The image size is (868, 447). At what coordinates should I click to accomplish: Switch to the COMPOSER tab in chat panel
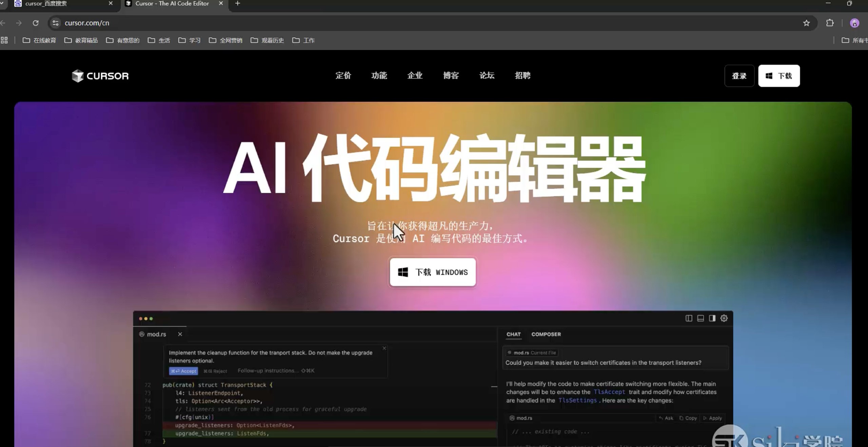pos(546,334)
